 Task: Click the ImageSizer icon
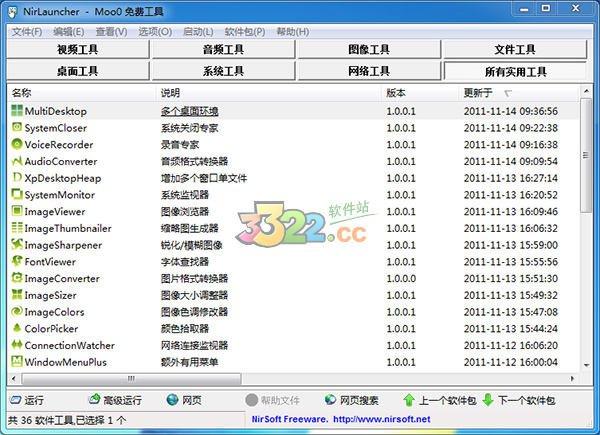point(17,295)
